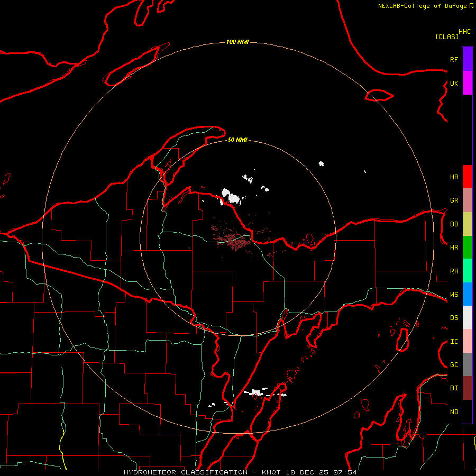Click the UK legend label
The width and height of the screenshot is (476, 476).
pos(454,83)
